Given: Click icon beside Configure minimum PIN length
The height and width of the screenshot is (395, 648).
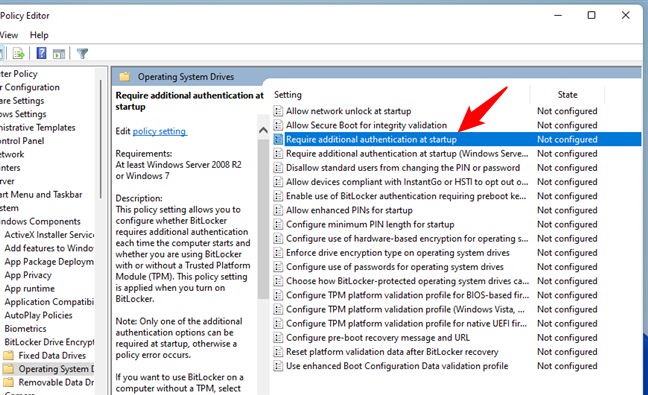Looking at the screenshot, I should pos(279,224).
